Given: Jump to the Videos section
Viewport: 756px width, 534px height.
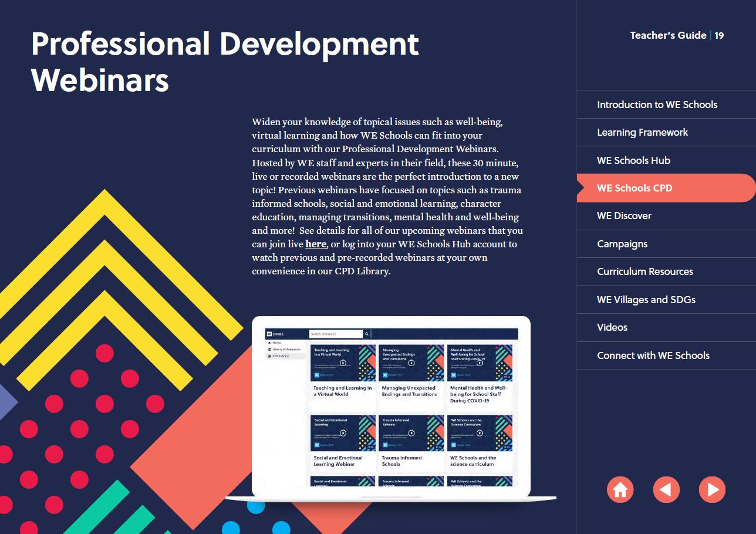Looking at the screenshot, I should (666, 327).
